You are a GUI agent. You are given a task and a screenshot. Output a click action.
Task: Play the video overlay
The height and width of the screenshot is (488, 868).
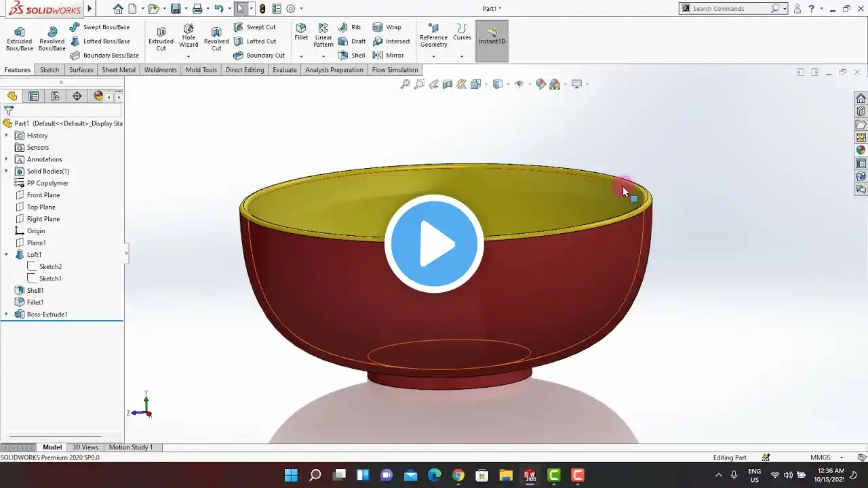(x=434, y=244)
